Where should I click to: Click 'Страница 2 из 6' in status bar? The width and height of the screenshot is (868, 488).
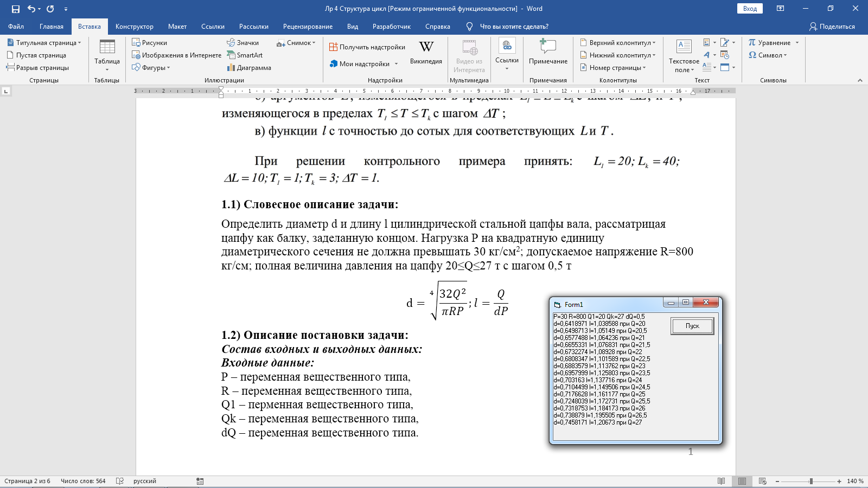coord(27,481)
